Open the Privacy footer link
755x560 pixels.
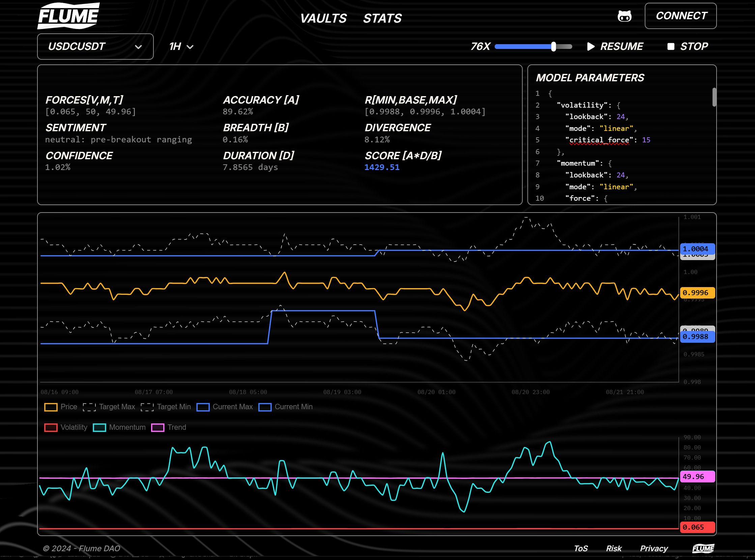click(x=654, y=549)
